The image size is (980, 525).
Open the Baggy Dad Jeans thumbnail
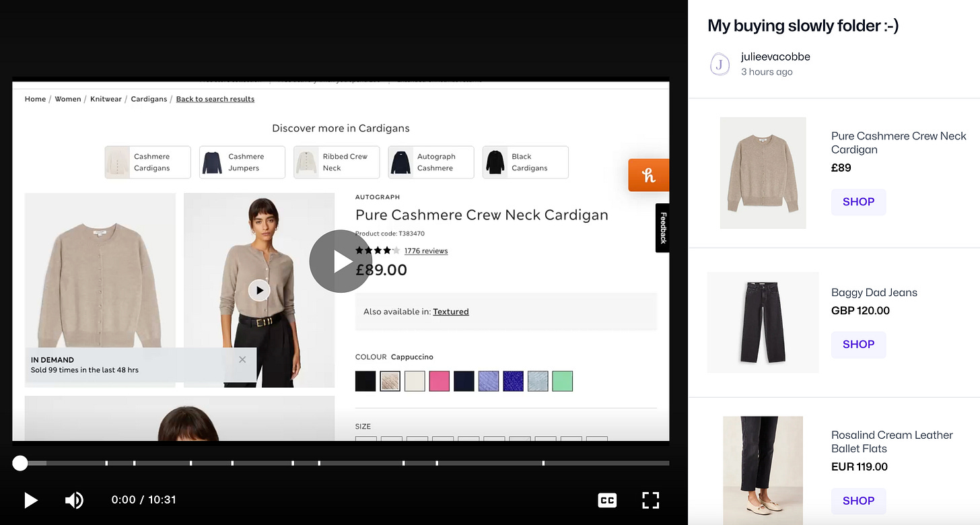click(763, 322)
